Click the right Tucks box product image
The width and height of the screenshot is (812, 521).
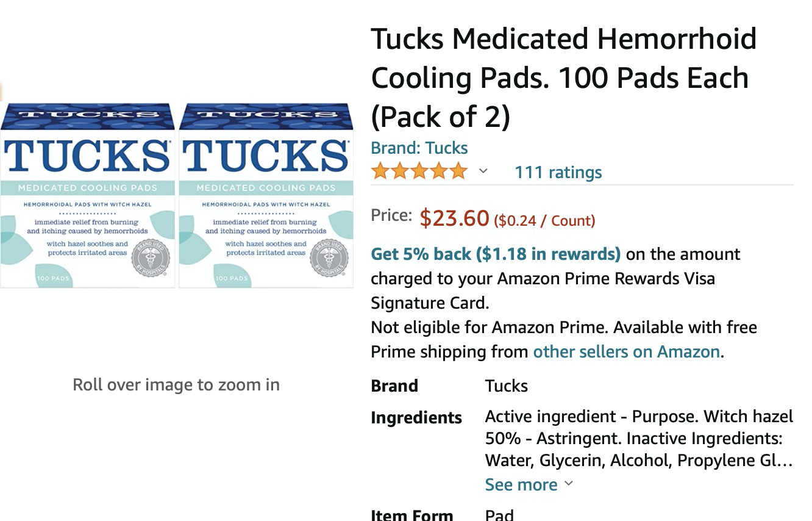click(266, 195)
